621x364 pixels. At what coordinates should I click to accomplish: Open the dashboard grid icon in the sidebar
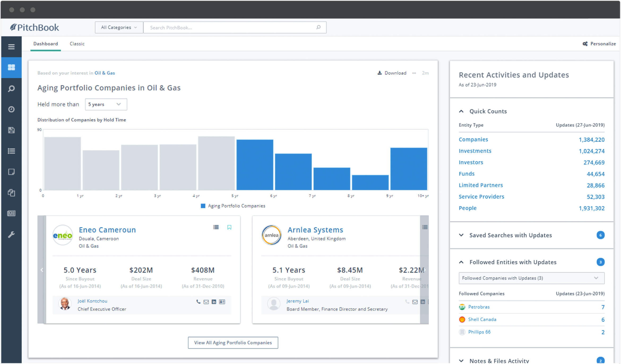click(x=11, y=67)
